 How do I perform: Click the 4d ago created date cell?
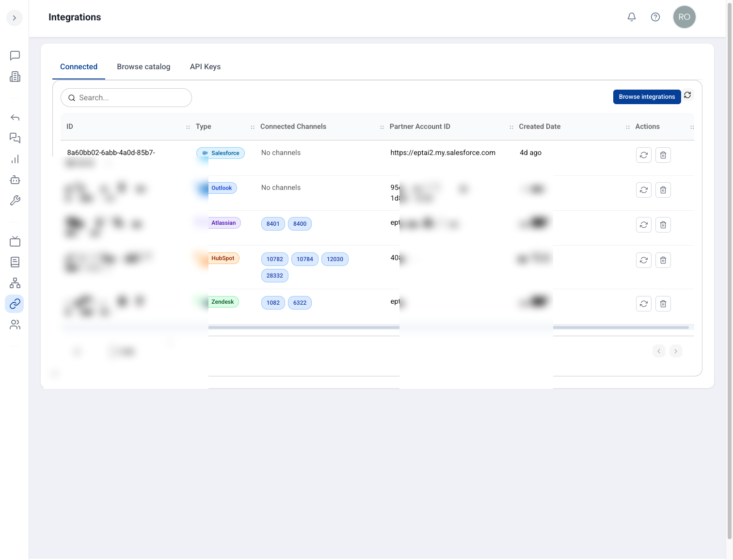[530, 153]
